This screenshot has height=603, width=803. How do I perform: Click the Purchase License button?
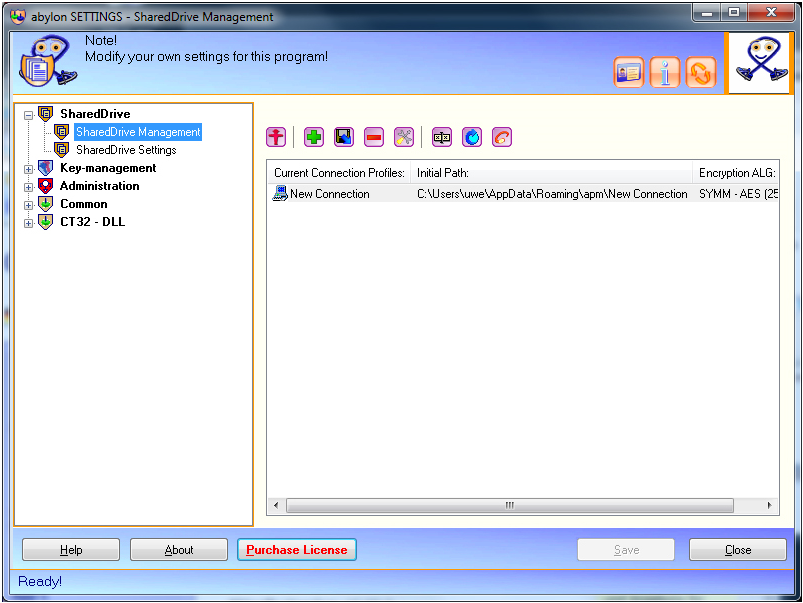click(x=297, y=550)
